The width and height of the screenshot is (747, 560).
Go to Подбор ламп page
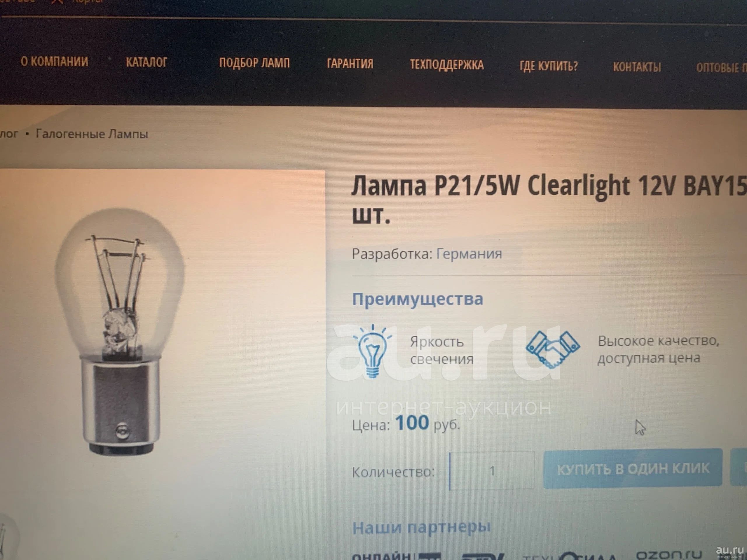pos(255,63)
